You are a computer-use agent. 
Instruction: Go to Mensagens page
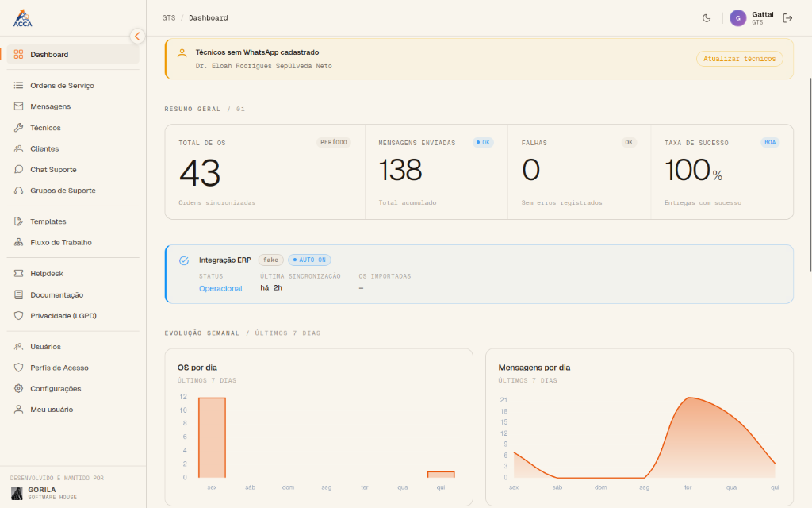pos(73,106)
